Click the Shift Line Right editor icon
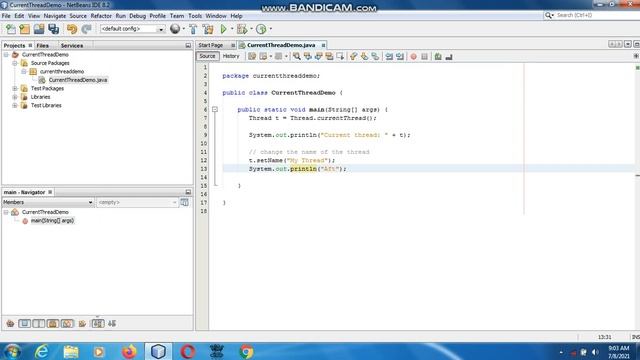The height and width of the screenshot is (360, 640). pyautogui.click(x=400, y=56)
